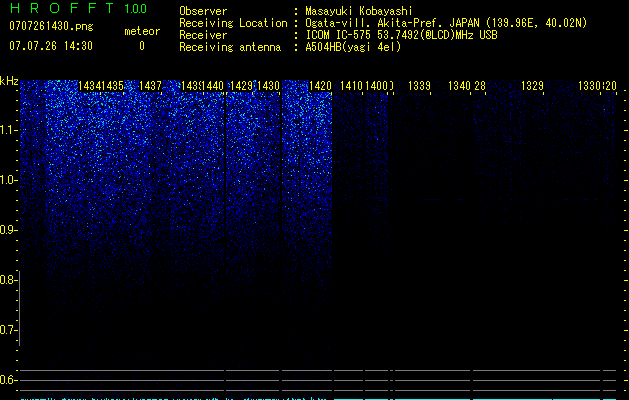The height and width of the screenshot is (400, 629).
Task: Click the 1440 time marker
Action: 212,86
